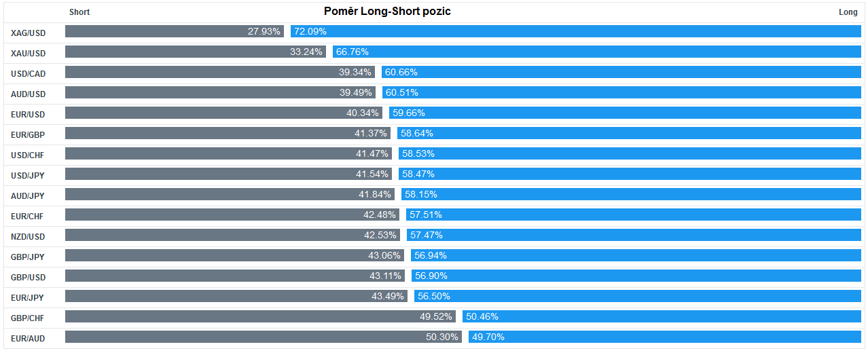Click the EUR/AUD pair label
Screen dimensions: 868x353
click(x=28, y=337)
